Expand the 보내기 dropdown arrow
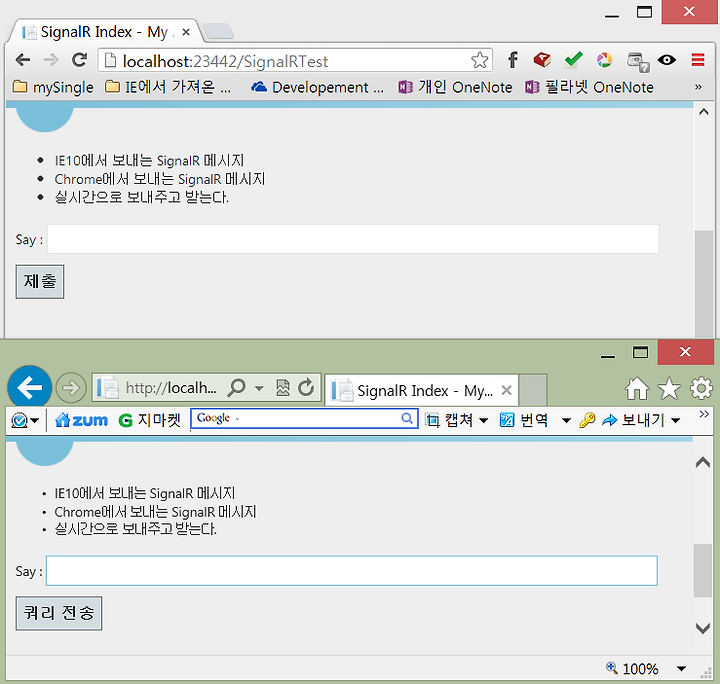Viewport: 720px width, 684px height. pyautogui.click(x=675, y=420)
